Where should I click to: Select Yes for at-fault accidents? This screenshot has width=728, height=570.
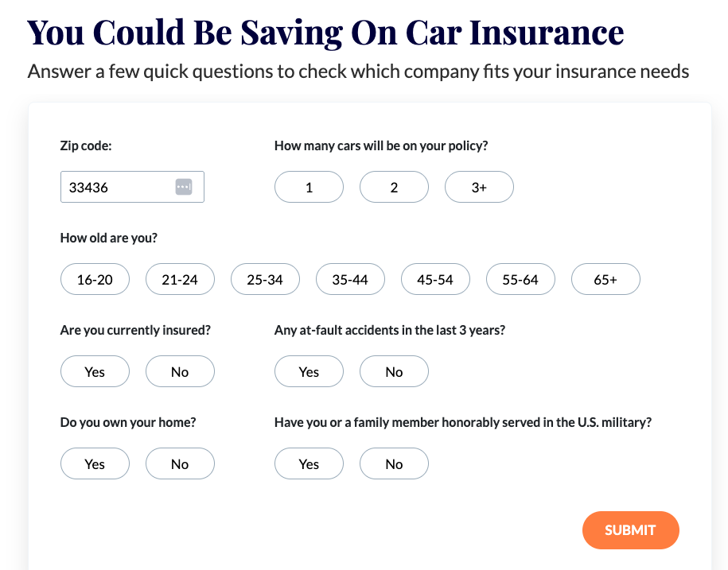(309, 372)
